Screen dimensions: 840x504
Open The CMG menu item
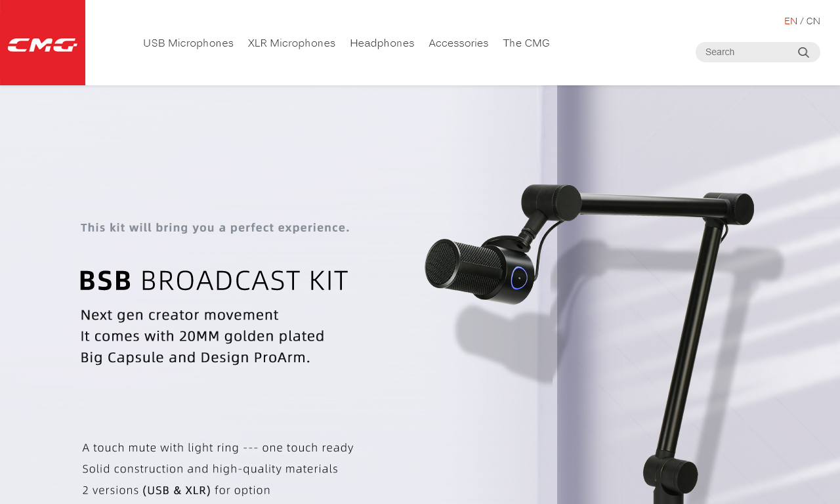pyautogui.click(x=526, y=43)
